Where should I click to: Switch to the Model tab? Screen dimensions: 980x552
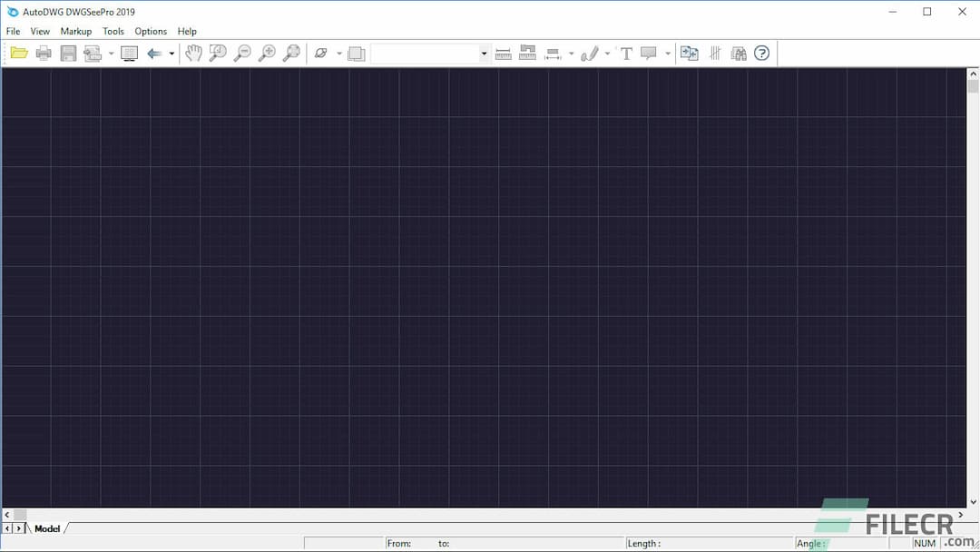[x=46, y=527]
